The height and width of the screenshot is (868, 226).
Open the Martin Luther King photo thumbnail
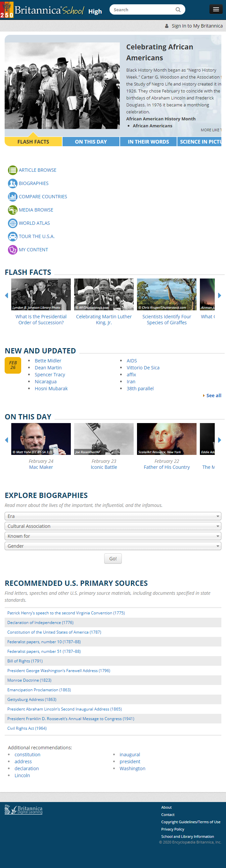[x=104, y=294]
